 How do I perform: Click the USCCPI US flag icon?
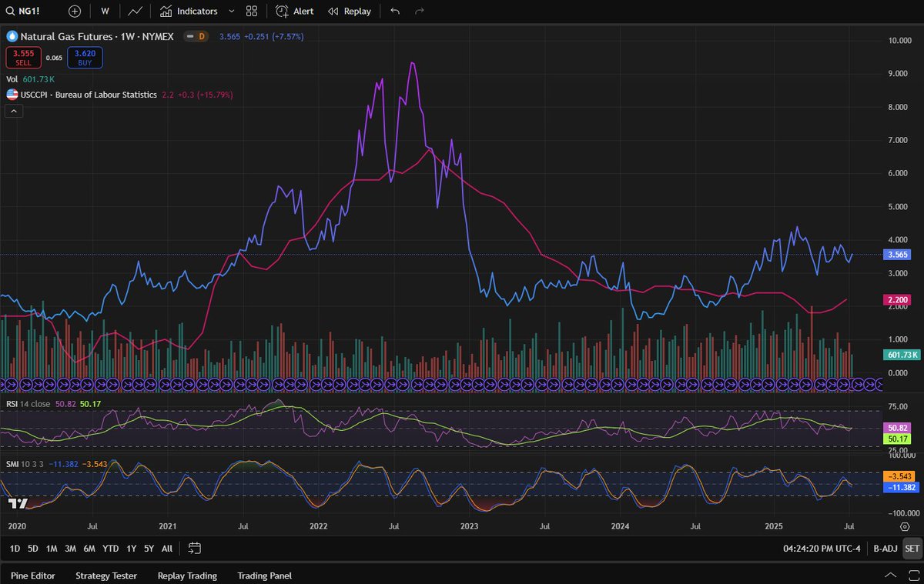click(x=12, y=95)
